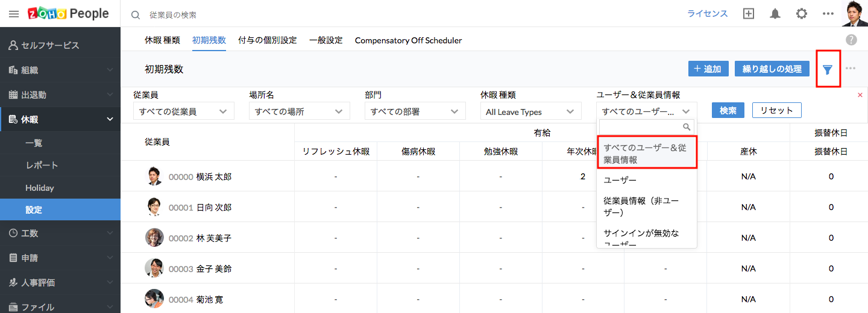Close the filter bar with red x
This screenshot has height=313, width=868.
point(860,95)
